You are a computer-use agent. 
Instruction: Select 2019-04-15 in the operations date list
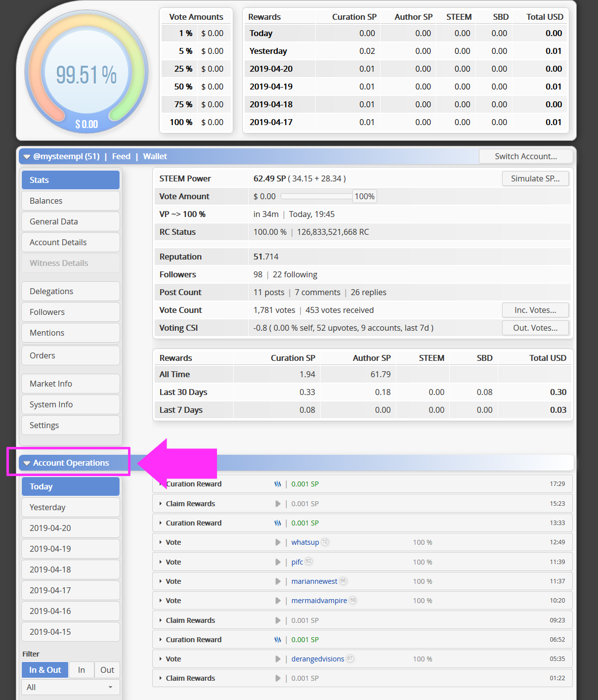point(71,632)
